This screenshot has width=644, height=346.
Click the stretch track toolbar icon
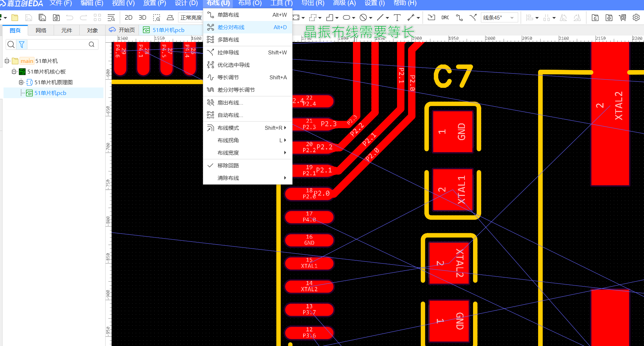473,17
